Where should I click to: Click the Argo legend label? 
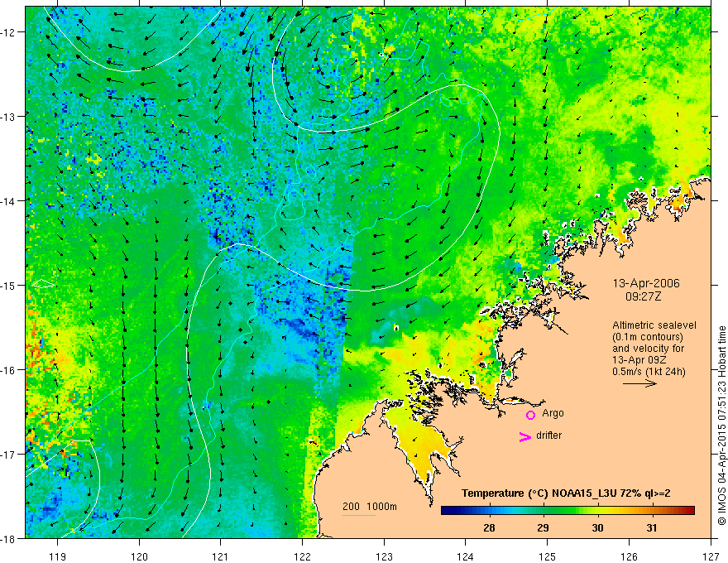click(553, 413)
